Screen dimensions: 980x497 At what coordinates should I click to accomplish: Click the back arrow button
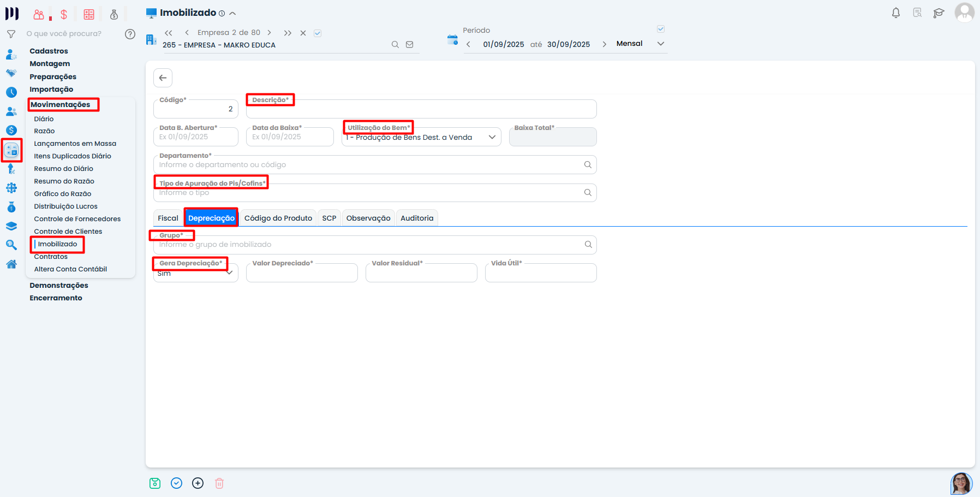pyautogui.click(x=163, y=78)
